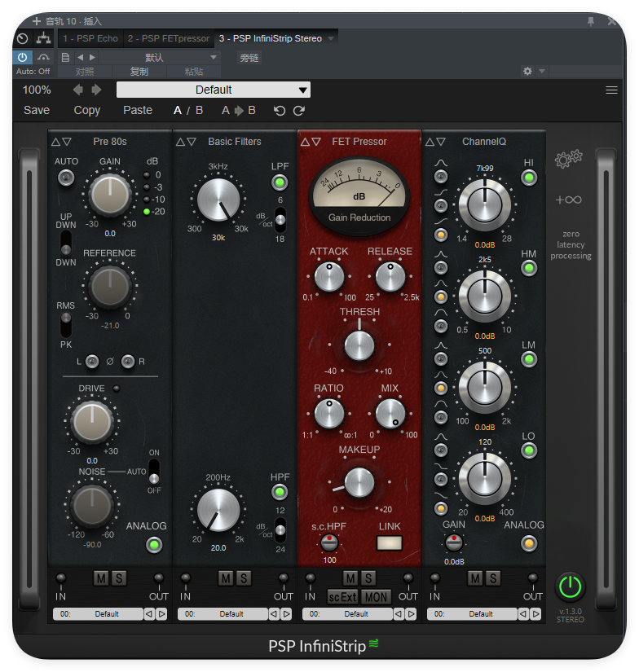
Task: Click the plus infinity add-module icon
Action: tap(569, 200)
